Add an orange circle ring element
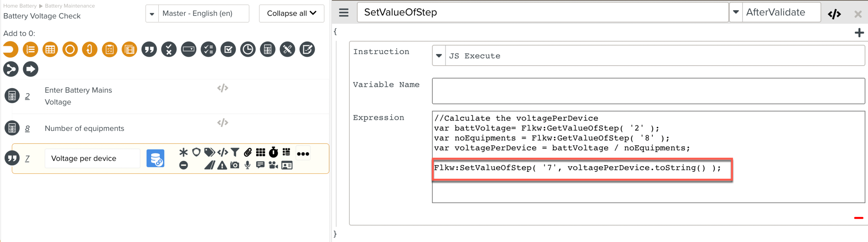Screen dimensions: 868x242 70,49
